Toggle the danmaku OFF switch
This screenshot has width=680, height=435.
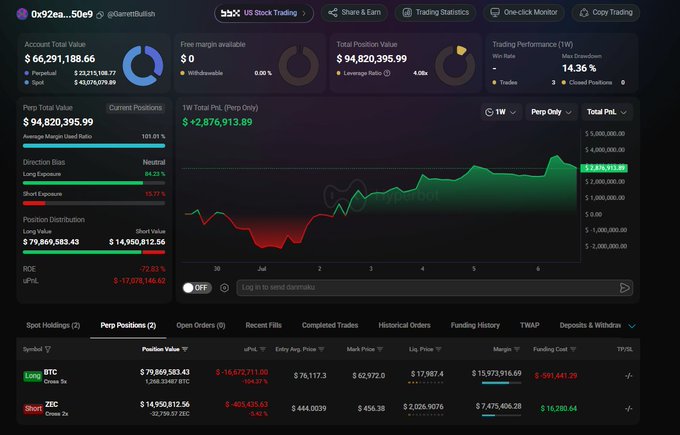point(196,288)
